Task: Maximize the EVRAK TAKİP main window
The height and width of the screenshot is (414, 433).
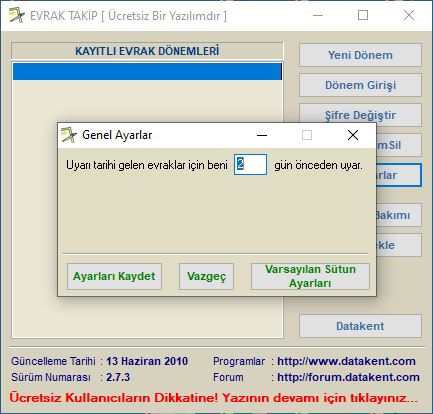Action: coord(363,15)
